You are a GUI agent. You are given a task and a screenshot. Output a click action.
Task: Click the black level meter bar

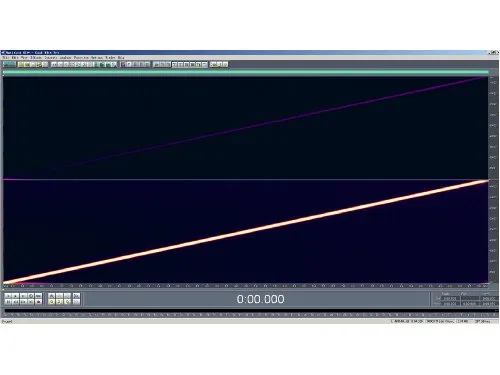[x=251, y=311]
